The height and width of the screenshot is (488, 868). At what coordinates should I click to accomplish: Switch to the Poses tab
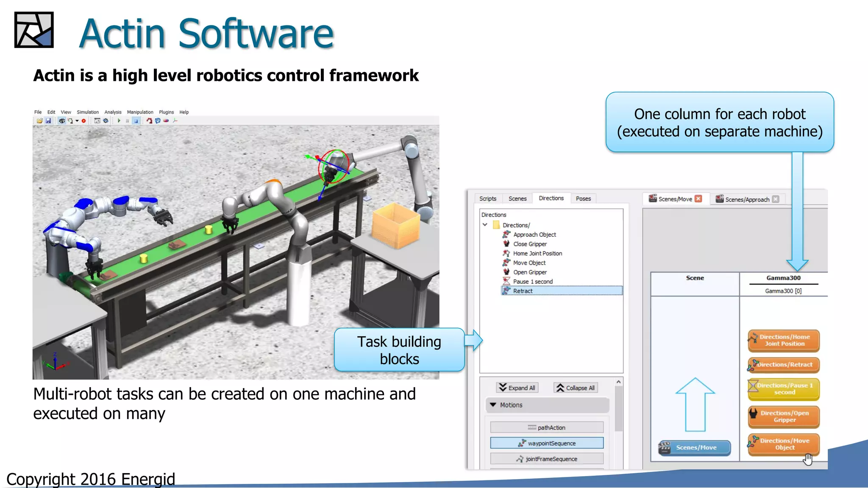(x=583, y=199)
